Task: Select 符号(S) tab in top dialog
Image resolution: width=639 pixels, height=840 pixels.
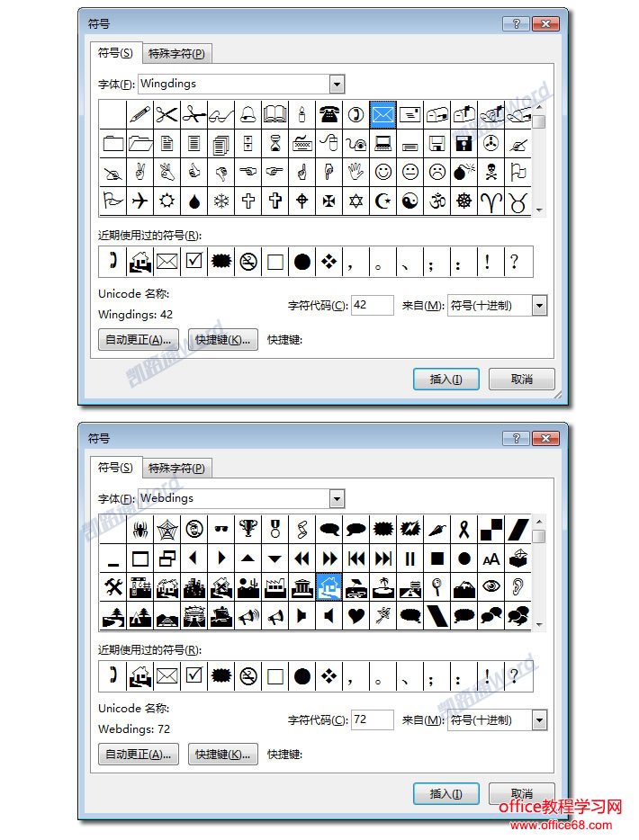Action: pyautogui.click(x=115, y=52)
